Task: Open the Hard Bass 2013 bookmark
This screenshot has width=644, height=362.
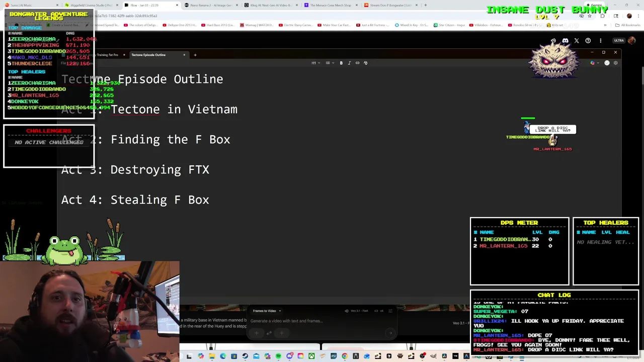Action: (219, 25)
